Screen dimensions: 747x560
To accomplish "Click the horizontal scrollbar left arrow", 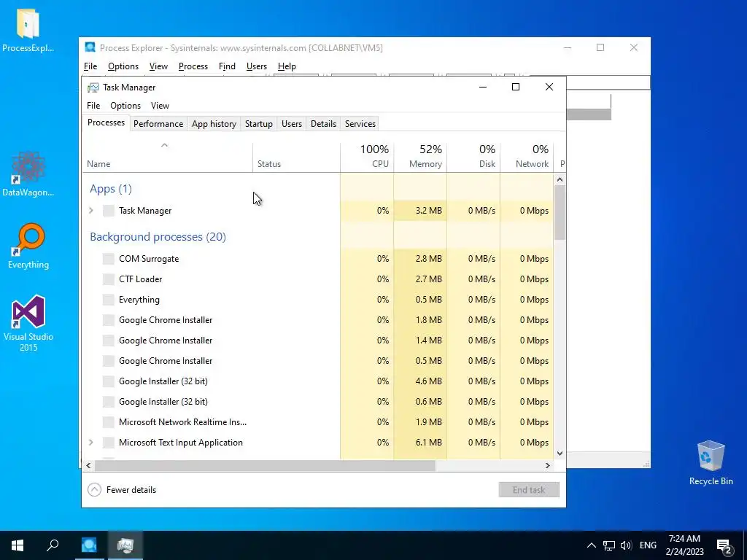I will 88,465.
